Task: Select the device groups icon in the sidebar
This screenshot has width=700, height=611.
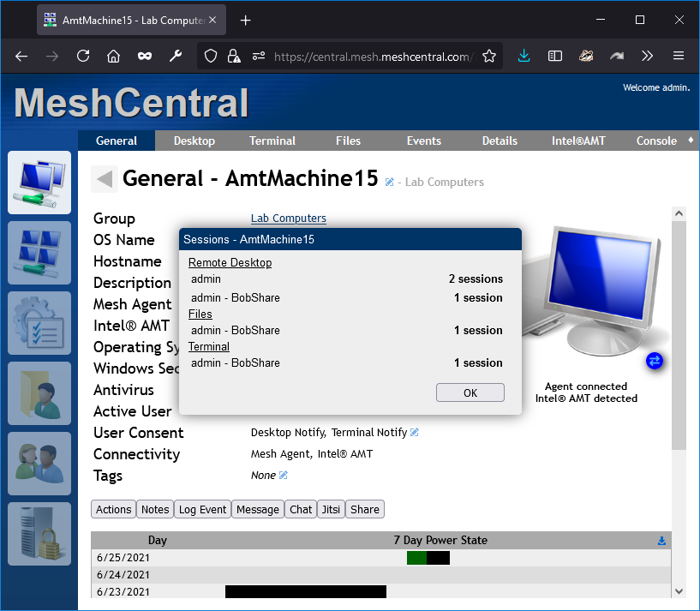Action: (39, 253)
